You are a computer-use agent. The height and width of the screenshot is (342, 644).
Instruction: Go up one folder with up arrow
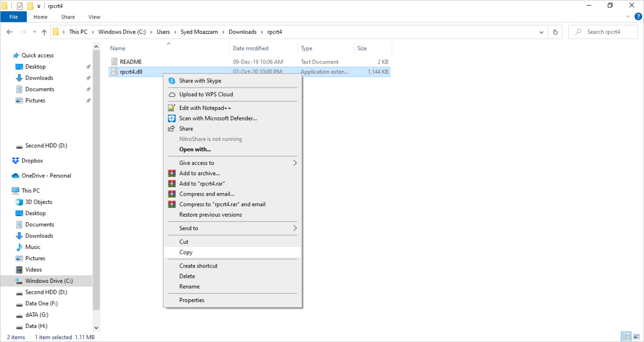44,32
